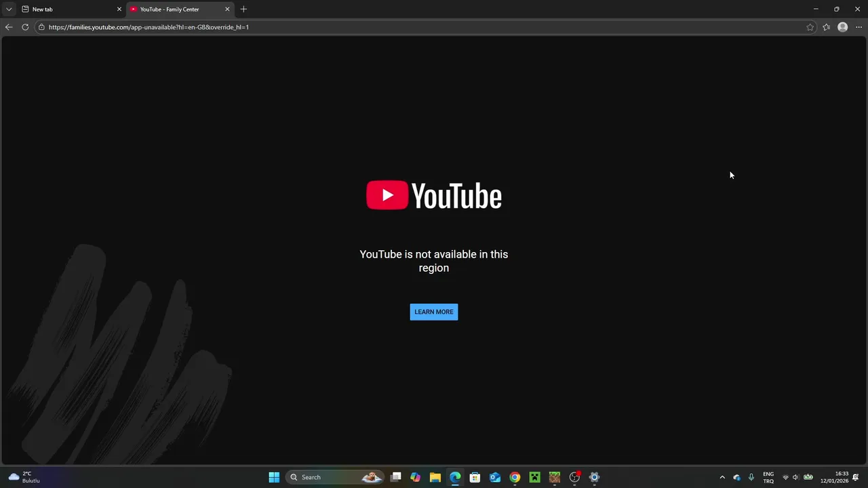This screenshot has width=868, height=488.
Task: Minimize the Edge browser window
Action: (x=816, y=9)
